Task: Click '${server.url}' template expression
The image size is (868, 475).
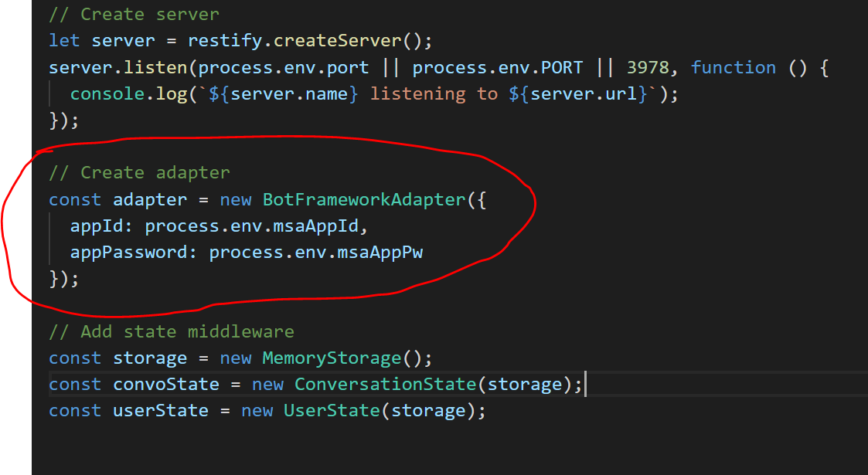Action: tap(578, 94)
